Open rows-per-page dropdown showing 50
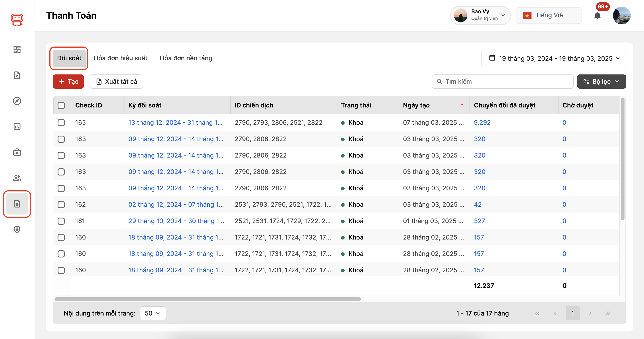 (x=153, y=313)
